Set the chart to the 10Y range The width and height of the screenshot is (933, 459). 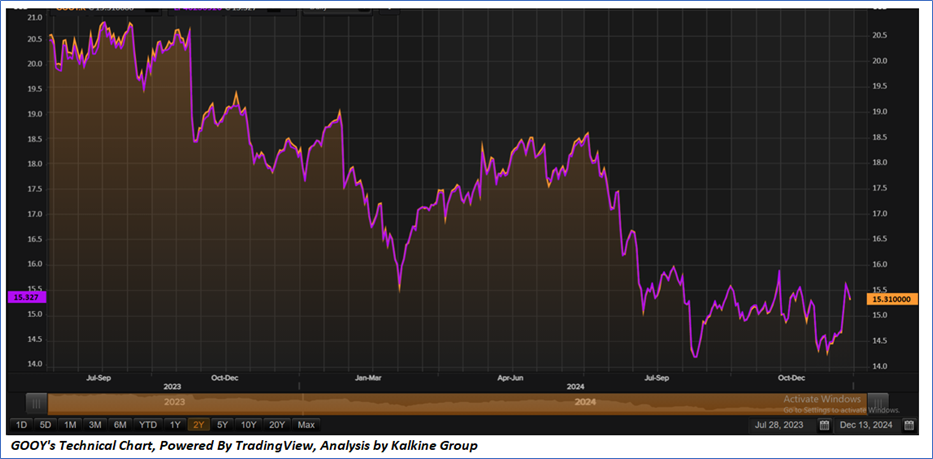pos(249,425)
